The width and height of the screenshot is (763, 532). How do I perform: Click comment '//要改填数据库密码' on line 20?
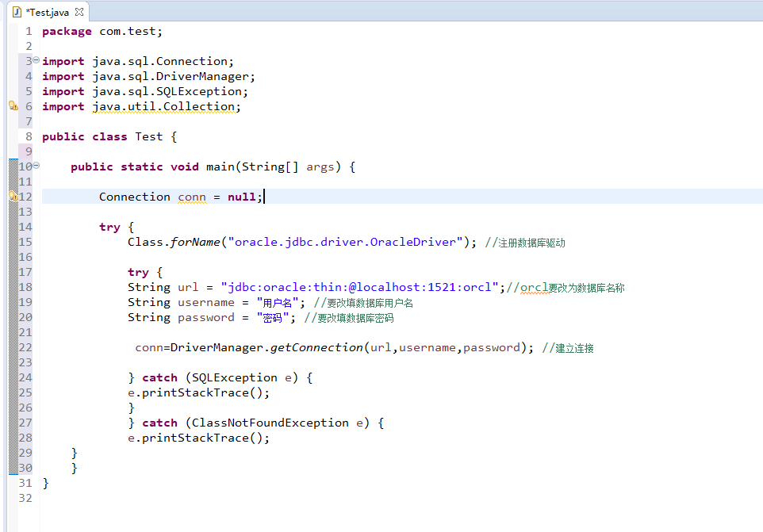(x=349, y=318)
